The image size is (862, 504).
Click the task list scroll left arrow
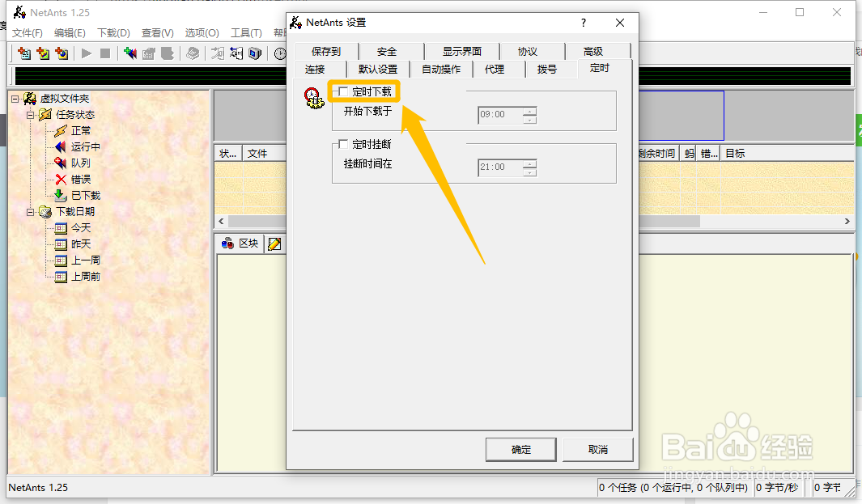(221, 222)
